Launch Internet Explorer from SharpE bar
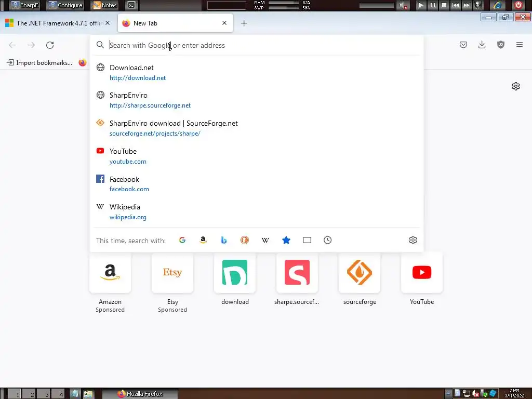 point(497,5)
